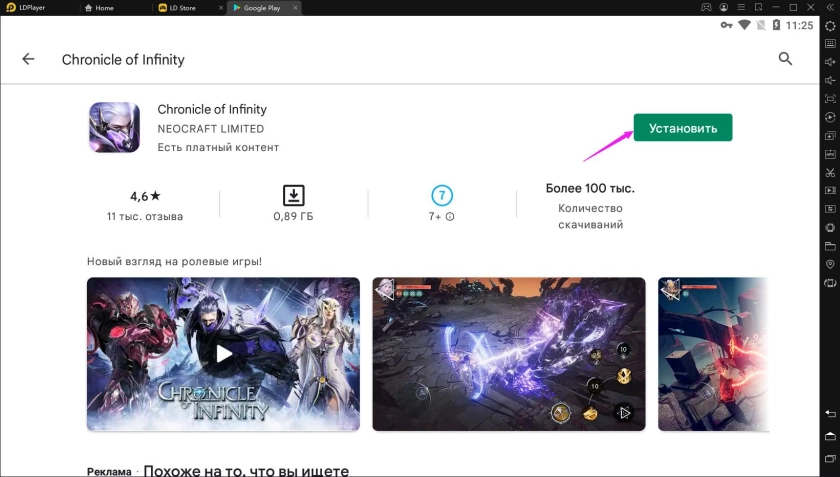Open the 7+ age rating badge

tap(441, 196)
